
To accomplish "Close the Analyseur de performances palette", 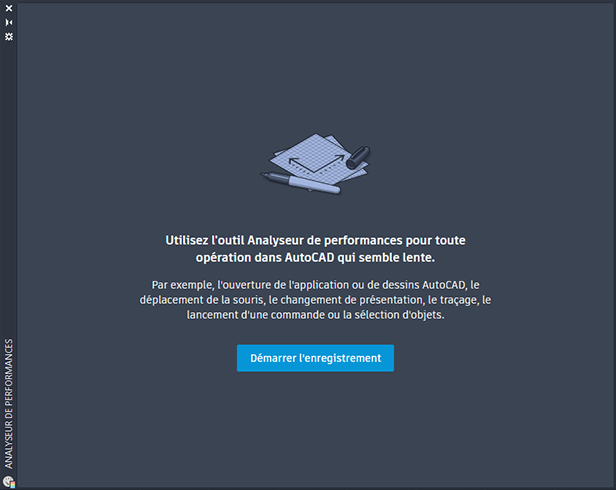I will click(9, 8).
